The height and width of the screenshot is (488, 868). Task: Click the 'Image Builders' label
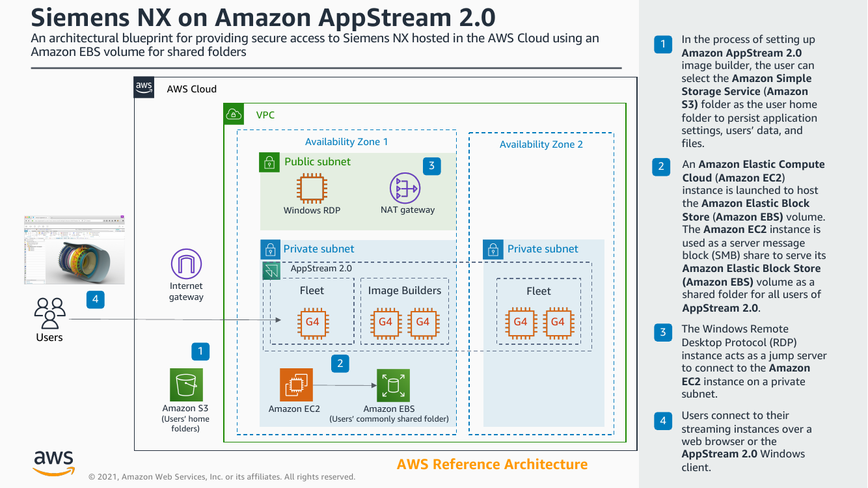click(405, 291)
